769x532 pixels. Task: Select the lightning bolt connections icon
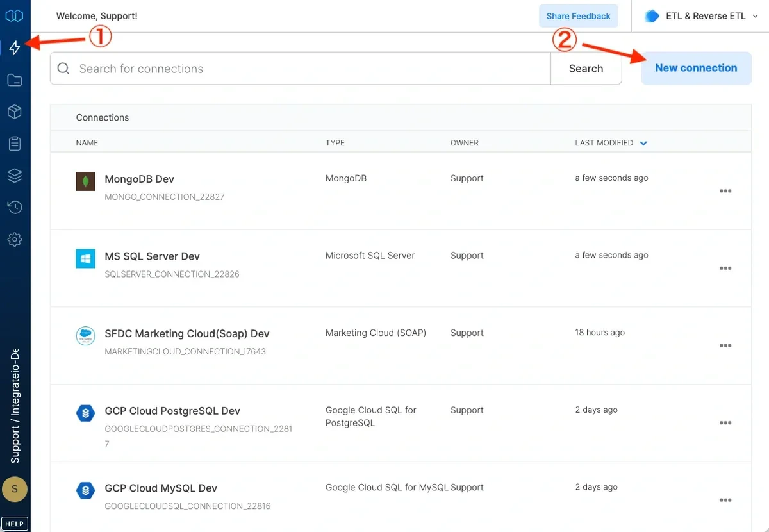click(x=14, y=47)
